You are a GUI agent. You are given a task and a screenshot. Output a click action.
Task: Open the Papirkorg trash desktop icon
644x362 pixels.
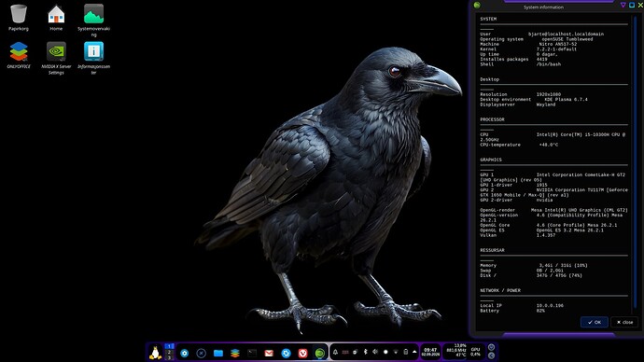click(19, 18)
